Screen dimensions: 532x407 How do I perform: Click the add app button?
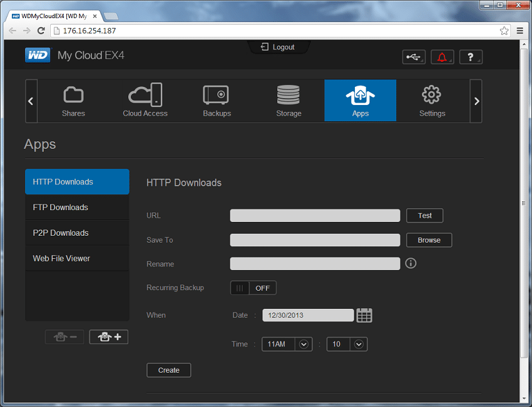[x=108, y=337]
